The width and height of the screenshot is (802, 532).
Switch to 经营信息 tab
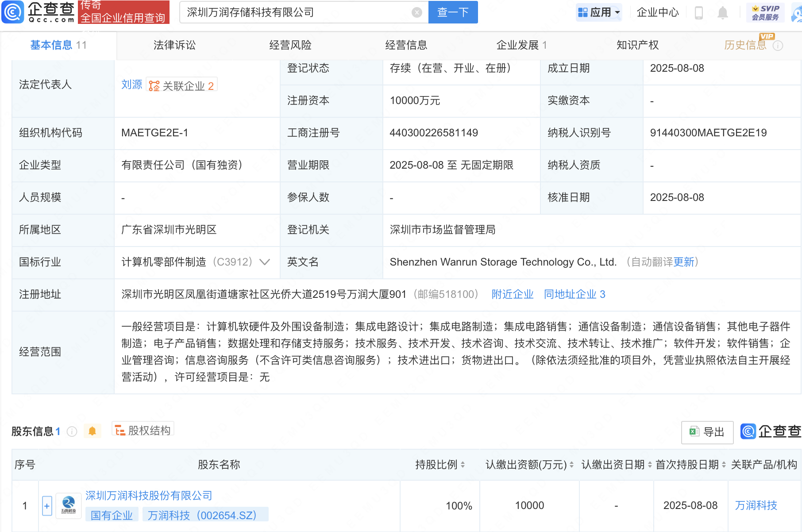pos(406,45)
